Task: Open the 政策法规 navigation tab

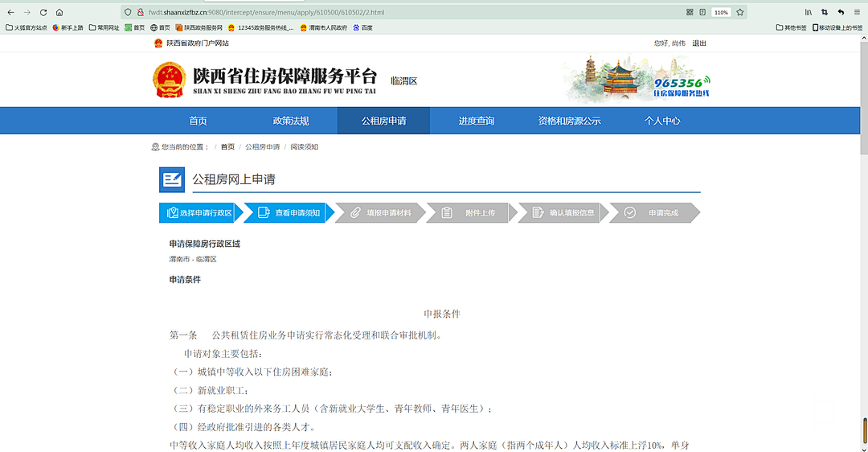Action: (290, 121)
